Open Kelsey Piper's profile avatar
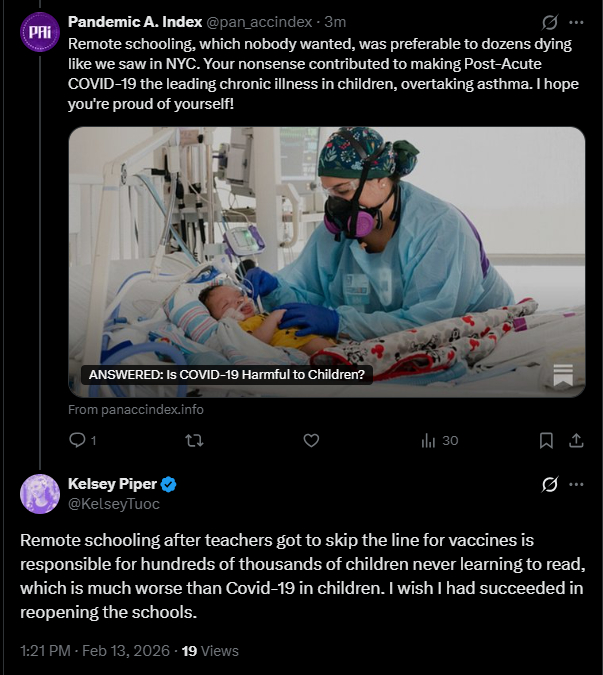Viewport: 603px width, 675px height. [x=40, y=494]
